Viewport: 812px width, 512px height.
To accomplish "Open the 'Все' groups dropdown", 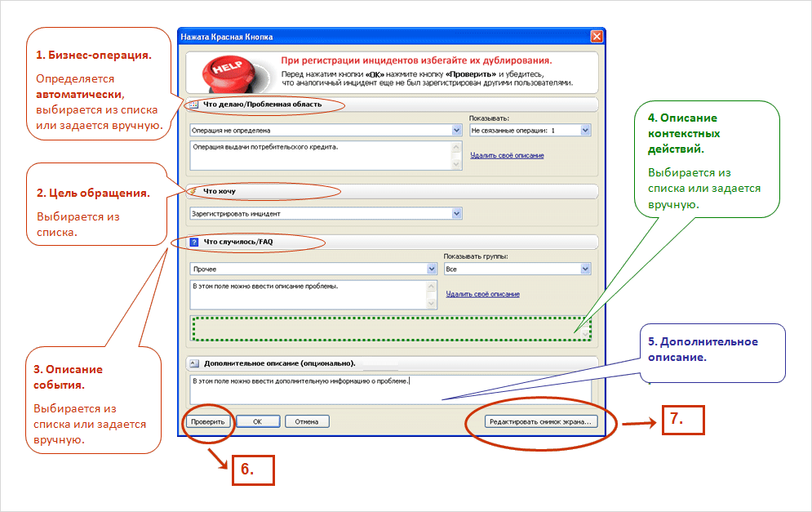I will [x=585, y=269].
